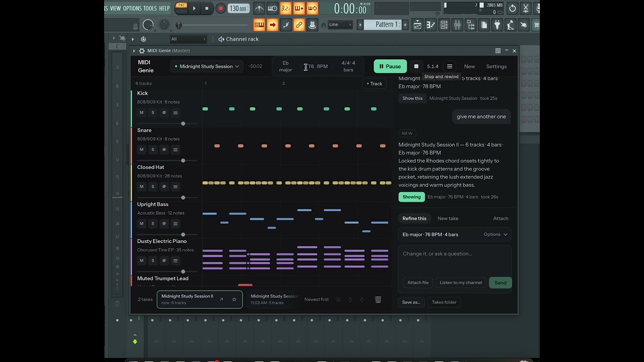Click plus button beside Pattern 1
Screen dimensions: 644x362
point(405,25)
